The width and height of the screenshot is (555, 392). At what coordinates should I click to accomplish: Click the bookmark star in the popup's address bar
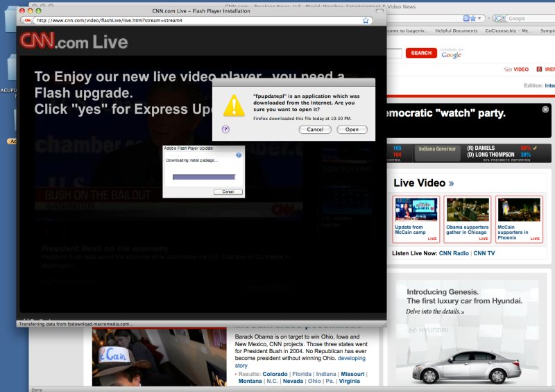click(x=366, y=20)
